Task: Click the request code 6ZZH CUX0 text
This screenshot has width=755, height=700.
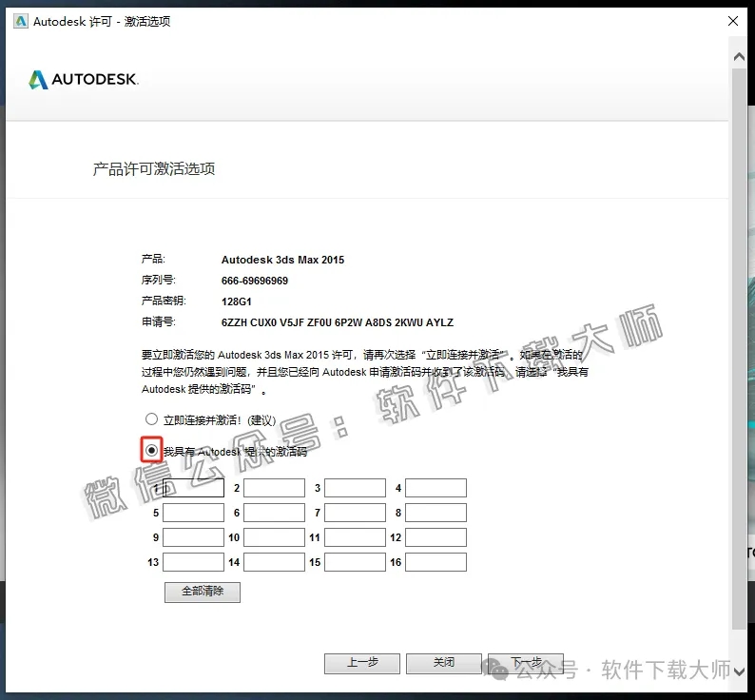Action: coord(337,322)
